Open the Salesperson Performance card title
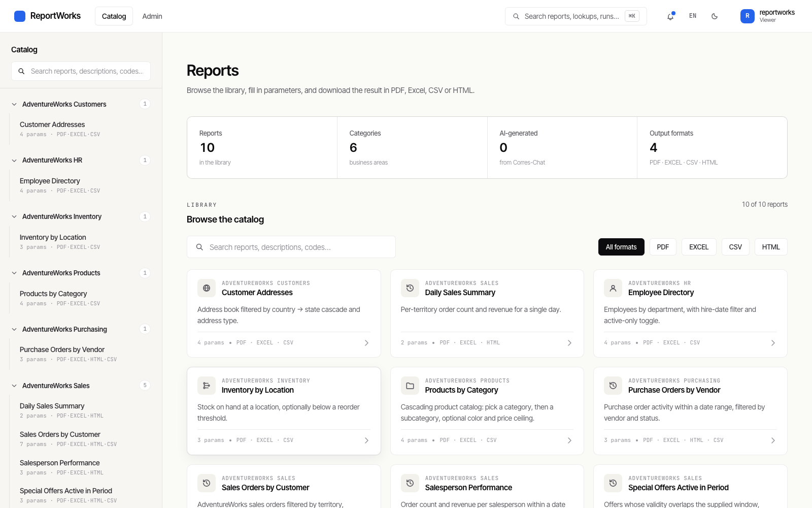 click(x=468, y=488)
